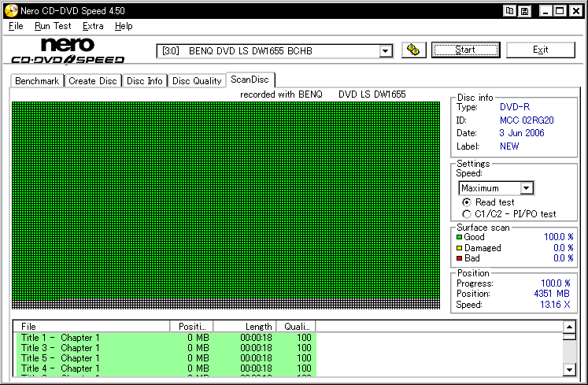Click the Progress 100.0 % value

coord(556,283)
